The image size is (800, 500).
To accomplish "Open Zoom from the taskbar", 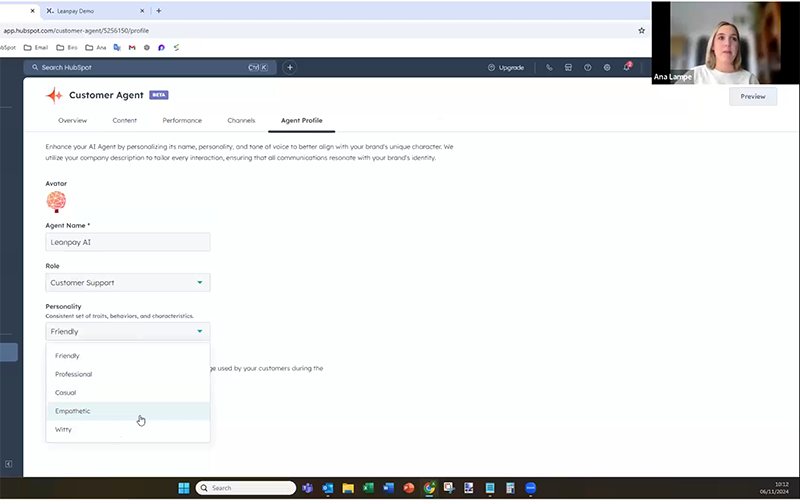I will point(531,488).
